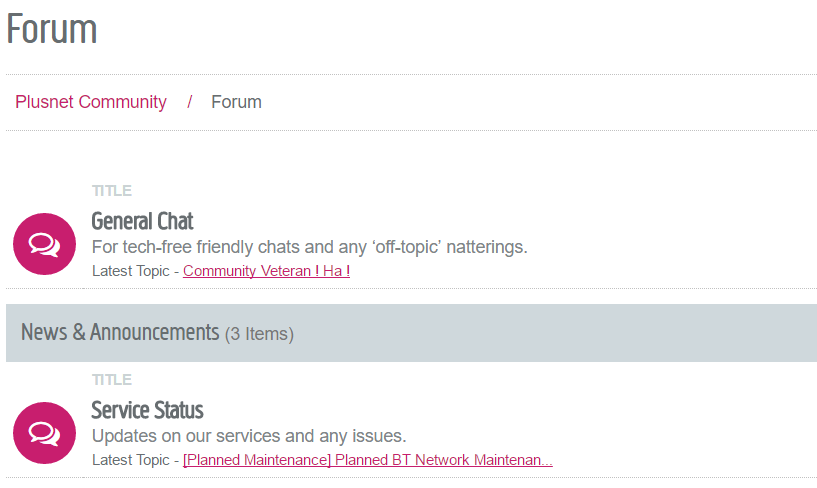This screenshot has height=488, width=817.
Task: Click Latest Topic label under General Chat
Action: pos(131,271)
